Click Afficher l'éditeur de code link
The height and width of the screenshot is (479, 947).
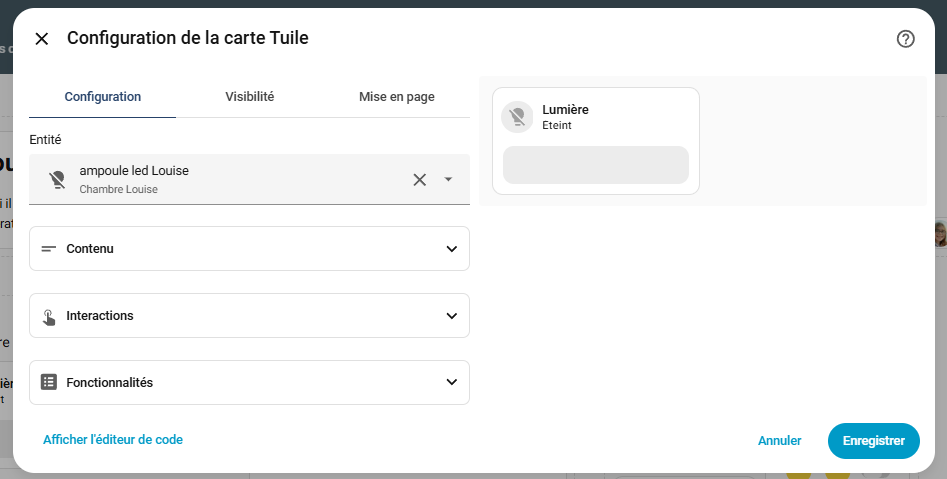click(x=113, y=439)
